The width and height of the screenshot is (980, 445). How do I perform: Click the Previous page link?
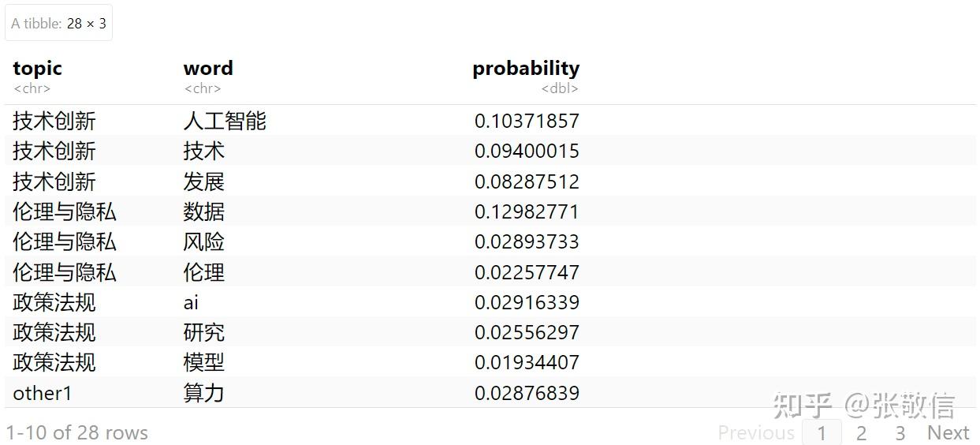pos(755,432)
